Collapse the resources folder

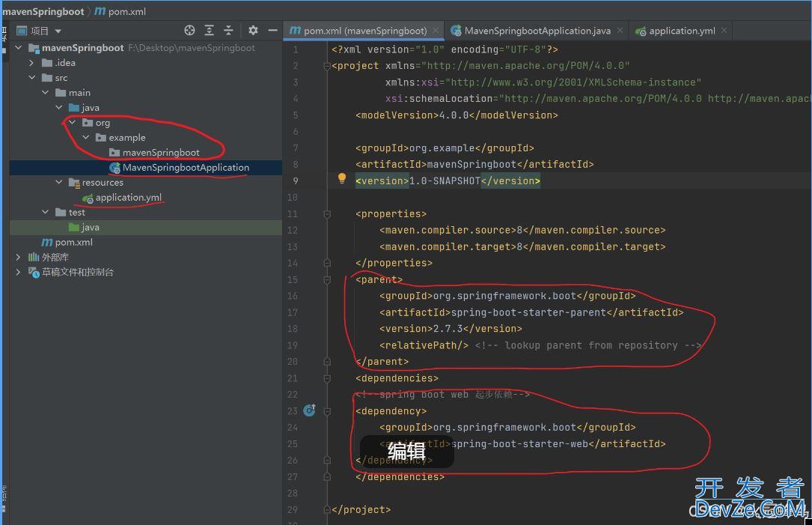(x=59, y=182)
